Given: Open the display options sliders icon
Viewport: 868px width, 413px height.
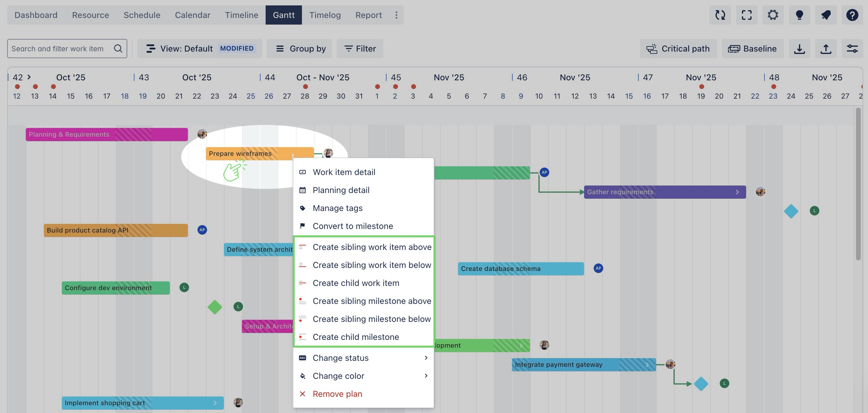Looking at the screenshot, I should point(852,49).
